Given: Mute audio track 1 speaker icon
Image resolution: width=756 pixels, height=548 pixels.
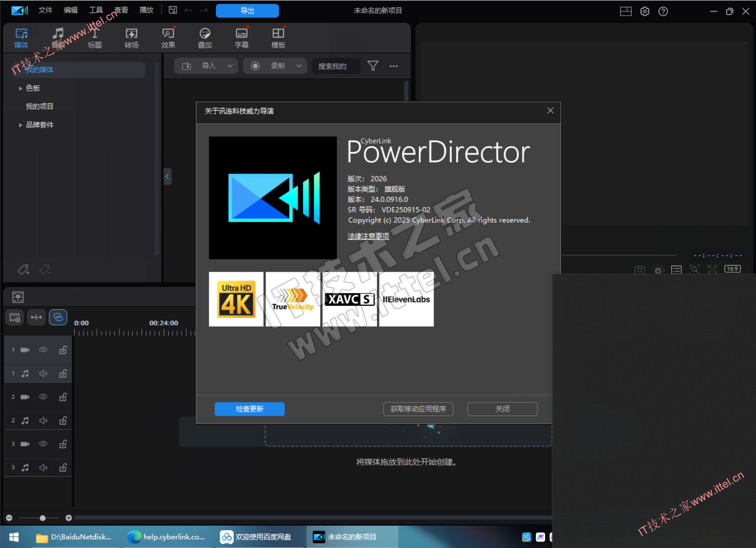Looking at the screenshot, I should coord(43,374).
